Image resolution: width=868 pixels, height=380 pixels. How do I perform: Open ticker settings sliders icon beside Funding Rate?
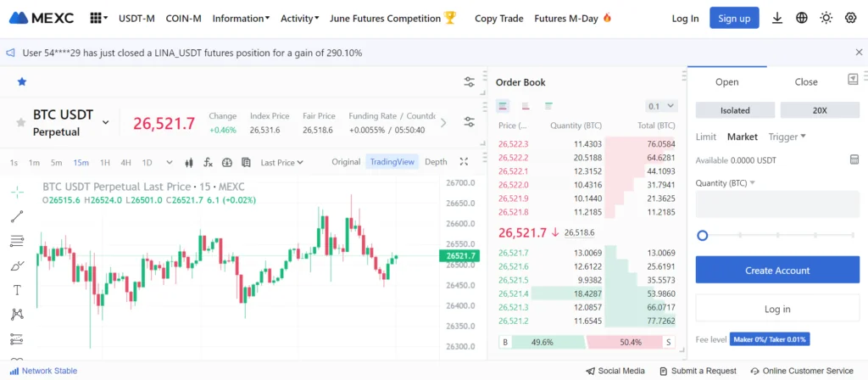click(470, 122)
